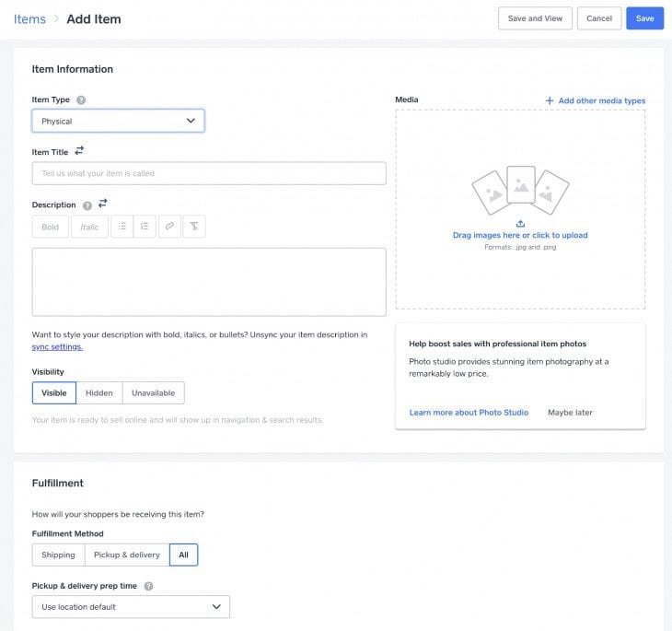Image resolution: width=672 pixels, height=631 pixels.
Task: Toggle Bold in description toolbar
Action: click(50, 227)
